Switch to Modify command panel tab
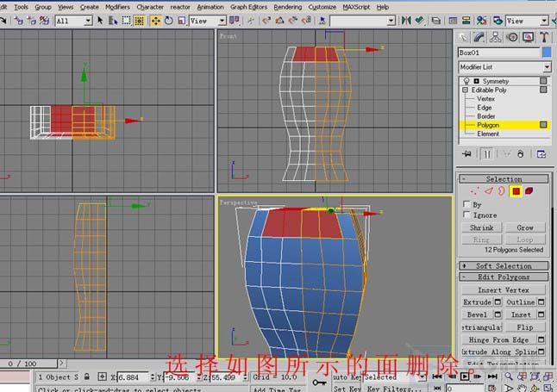The height and width of the screenshot is (392, 557). tap(479, 37)
